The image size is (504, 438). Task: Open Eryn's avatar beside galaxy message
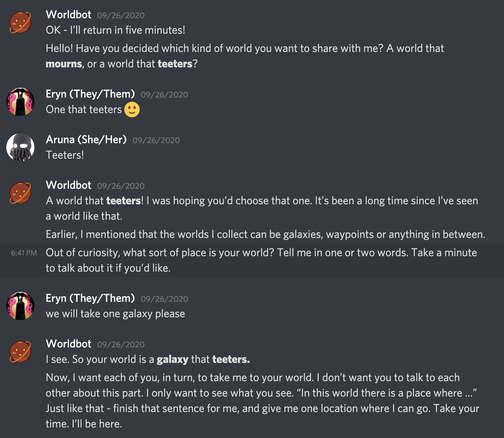(20, 306)
